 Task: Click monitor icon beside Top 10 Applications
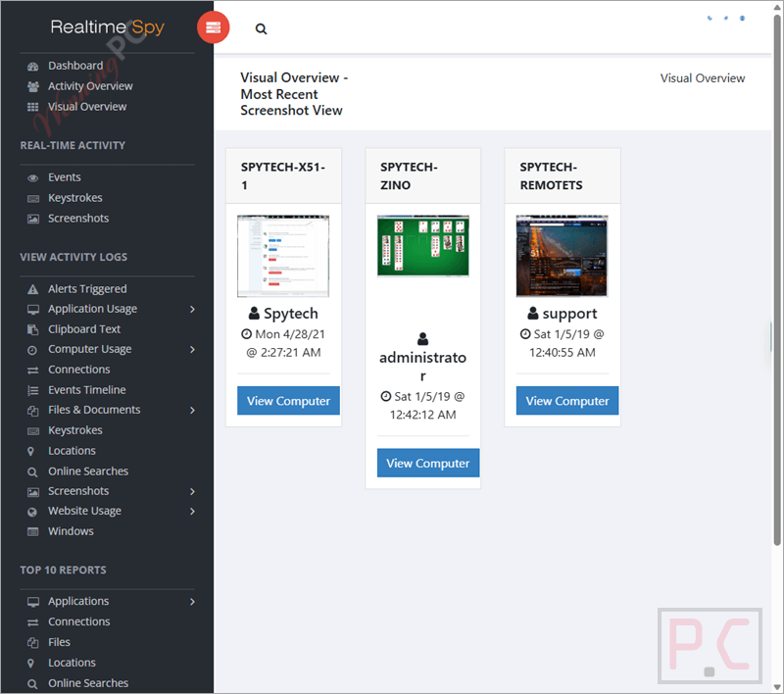pyautogui.click(x=33, y=602)
